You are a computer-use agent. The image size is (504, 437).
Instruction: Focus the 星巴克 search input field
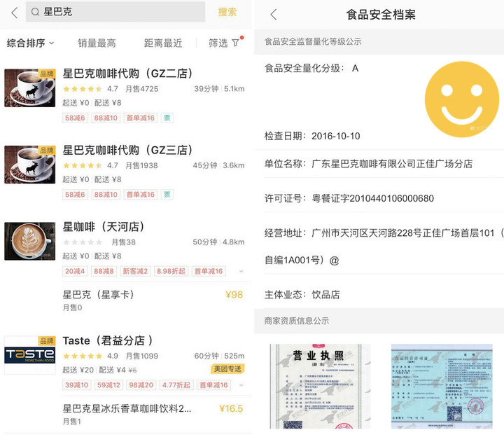click(x=115, y=12)
